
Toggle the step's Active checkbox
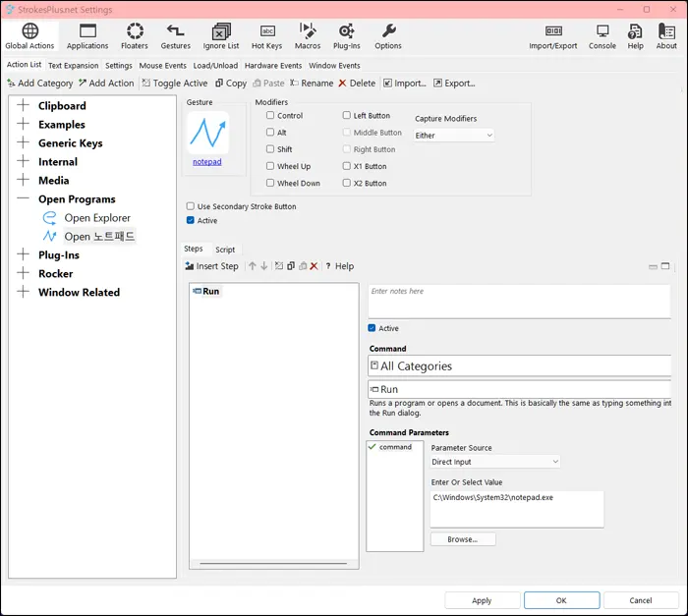coord(373,328)
